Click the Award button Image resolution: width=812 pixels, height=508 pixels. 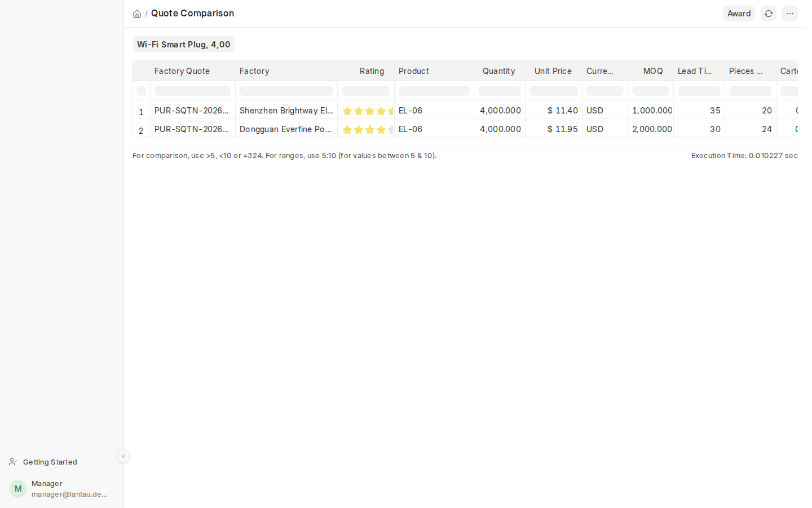point(739,14)
